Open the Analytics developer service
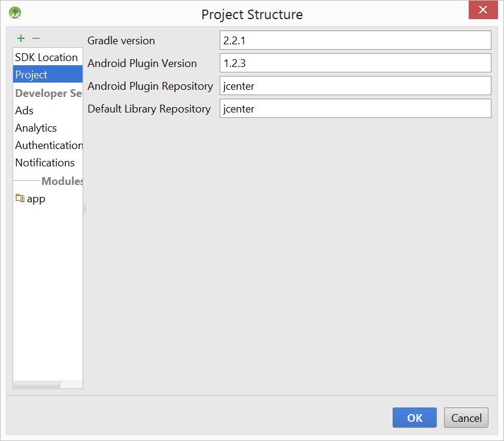This screenshot has height=441, width=504. tap(48, 128)
